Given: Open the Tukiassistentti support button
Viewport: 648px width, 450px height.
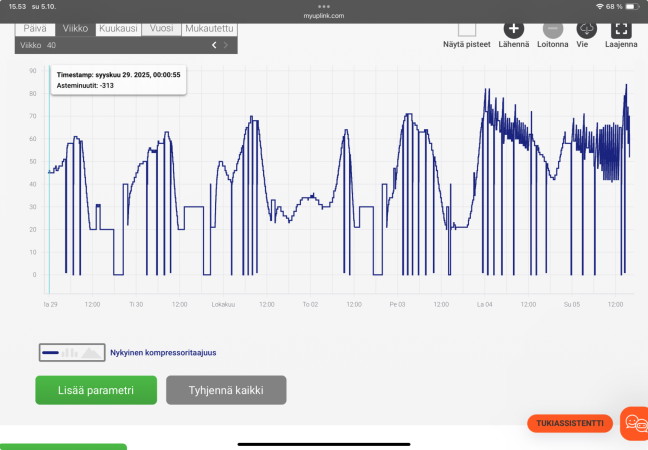Looking at the screenshot, I should (x=569, y=423).
